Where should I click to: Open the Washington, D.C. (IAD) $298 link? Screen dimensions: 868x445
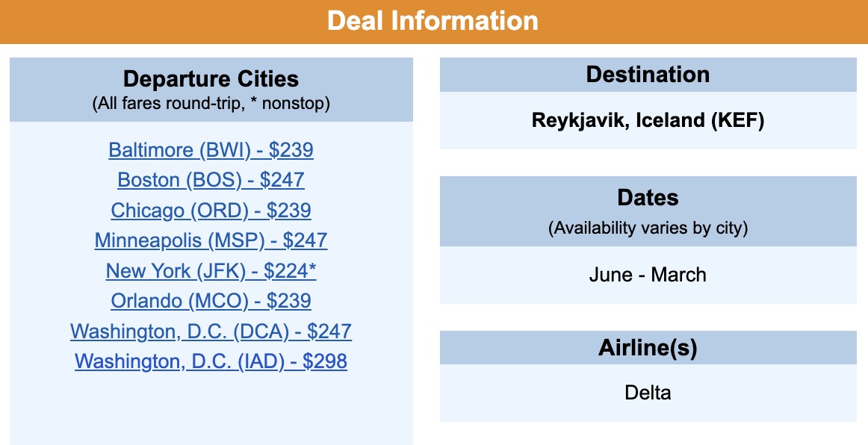[x=211, y=361]
